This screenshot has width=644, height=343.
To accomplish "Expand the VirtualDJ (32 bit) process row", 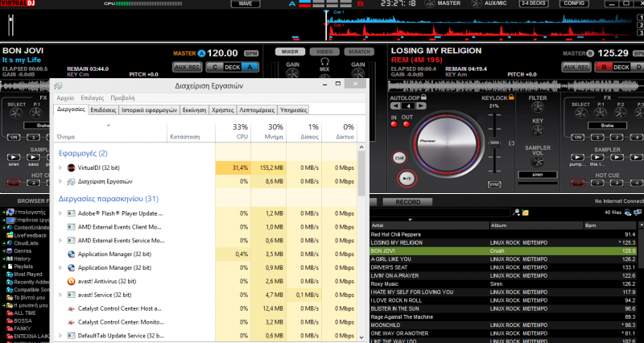I will tap(60, 168).
